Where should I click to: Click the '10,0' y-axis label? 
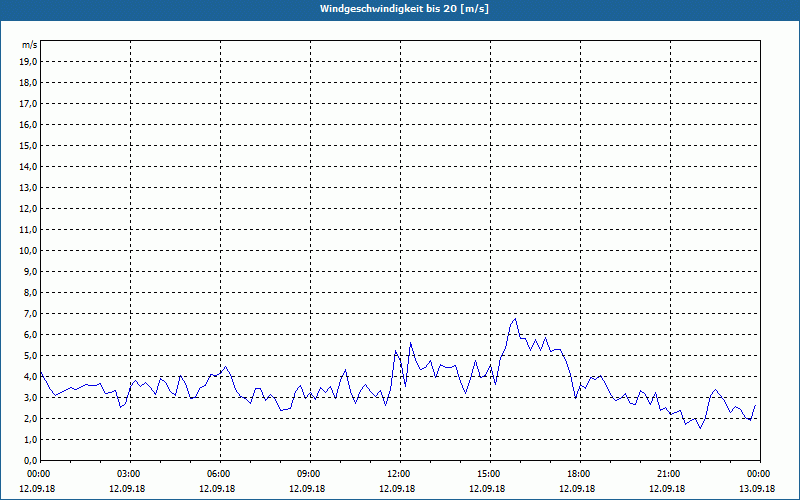tap(29, 251)
